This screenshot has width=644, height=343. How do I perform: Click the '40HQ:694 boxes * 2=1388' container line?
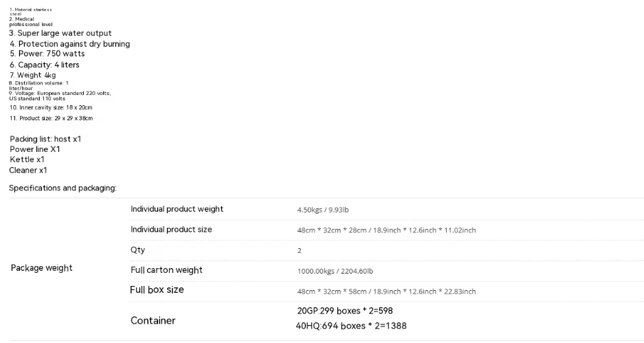click(351, 326)
